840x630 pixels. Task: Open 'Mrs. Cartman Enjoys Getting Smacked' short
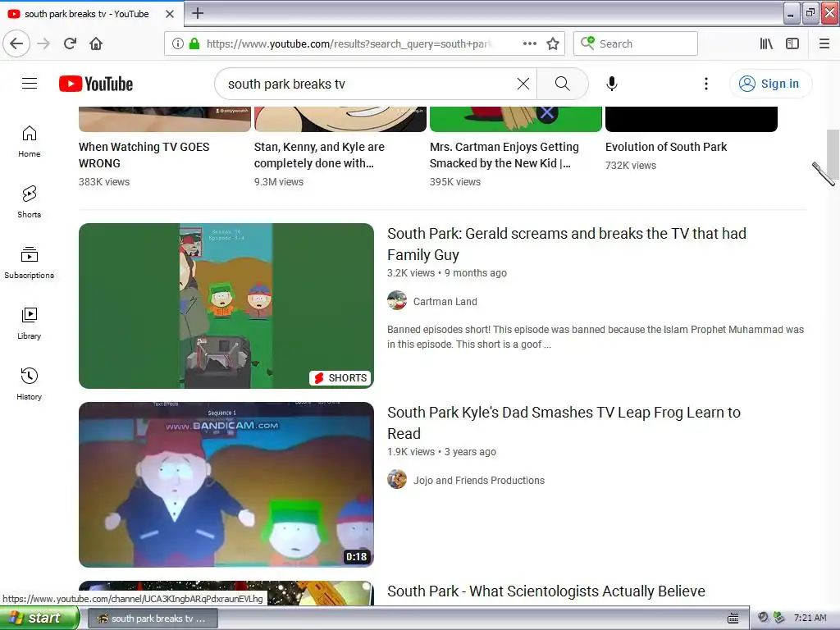[504, 155]
